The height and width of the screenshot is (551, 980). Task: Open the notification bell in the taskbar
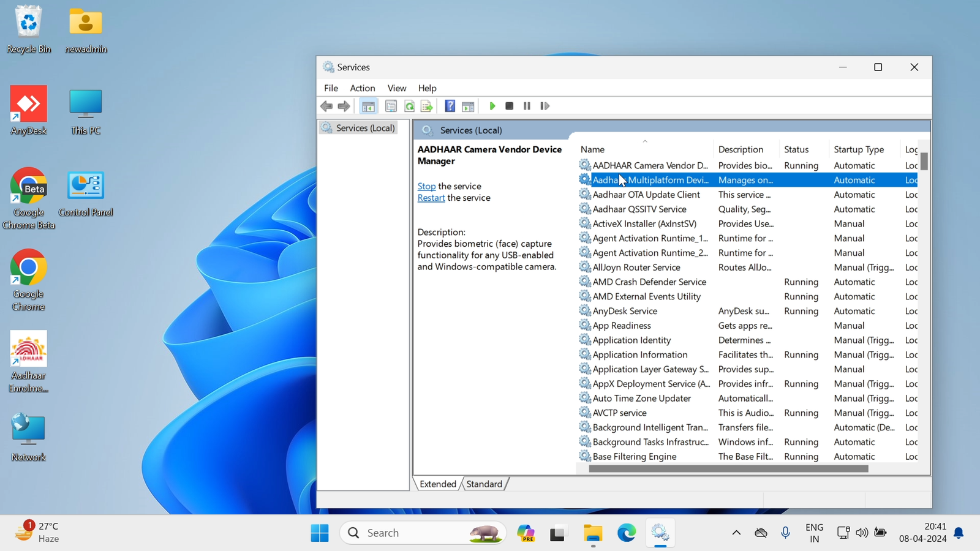click(959, 533)
